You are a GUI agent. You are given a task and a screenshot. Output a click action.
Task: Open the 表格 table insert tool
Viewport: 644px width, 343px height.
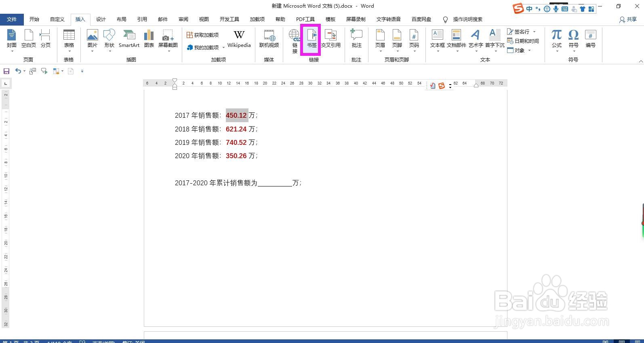pyautogui.click(x=69, y=40)
